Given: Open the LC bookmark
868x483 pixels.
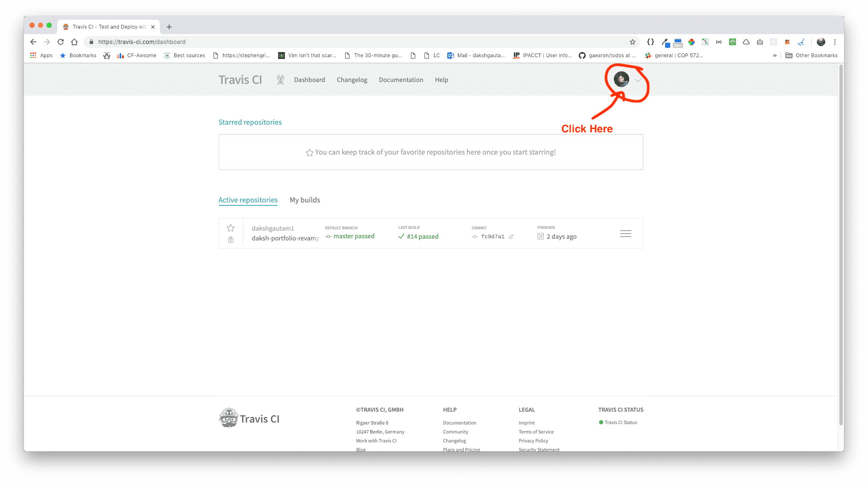Looking at the screenshot, I should click(432, 56).
